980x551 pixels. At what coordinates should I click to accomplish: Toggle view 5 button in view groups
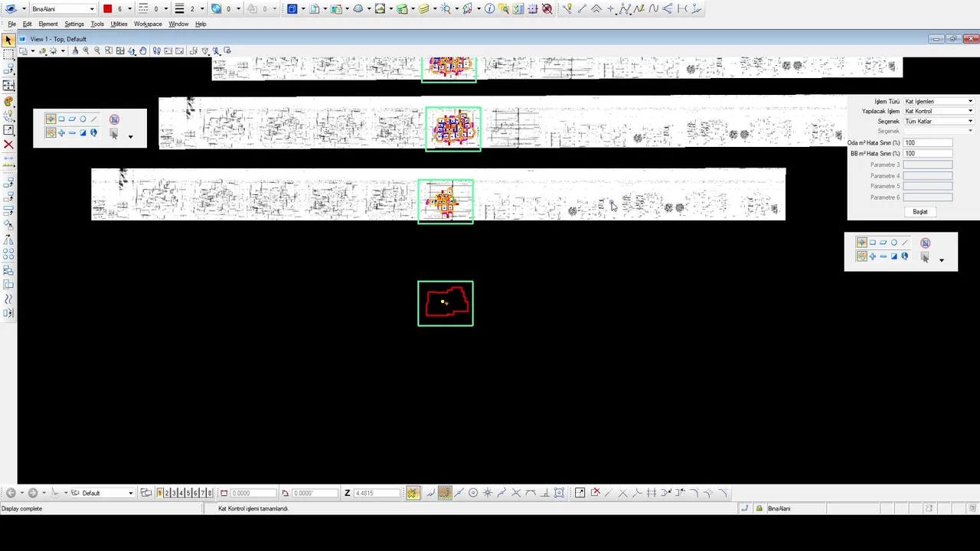click(x=188, y=493)
